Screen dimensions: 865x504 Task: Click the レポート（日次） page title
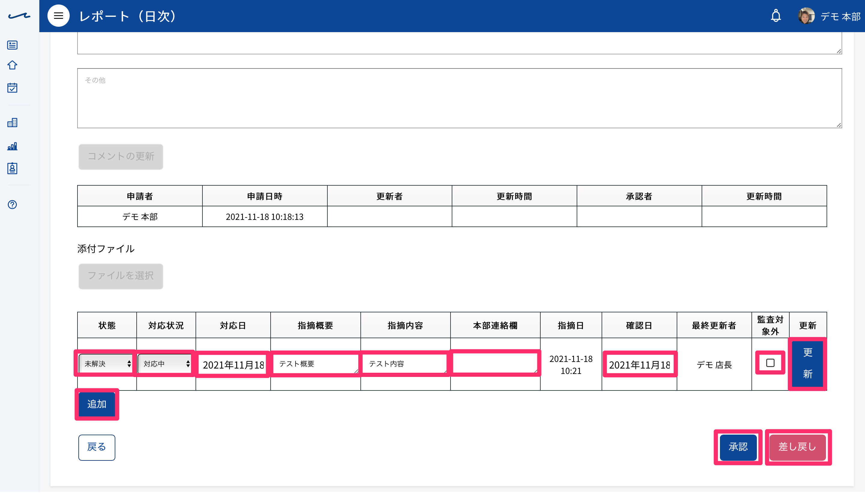coord(128,16)
